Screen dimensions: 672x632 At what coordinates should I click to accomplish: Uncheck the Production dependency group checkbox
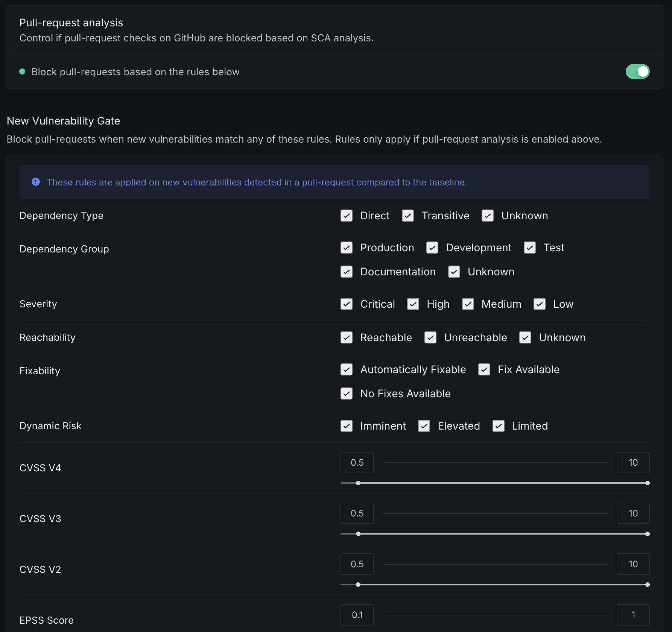click(x=346, y=248)
